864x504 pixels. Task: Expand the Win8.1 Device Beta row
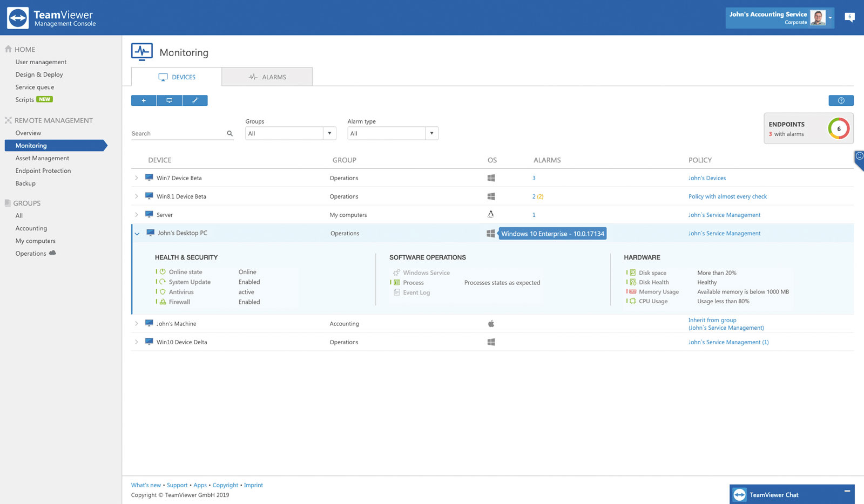(137, 196)
